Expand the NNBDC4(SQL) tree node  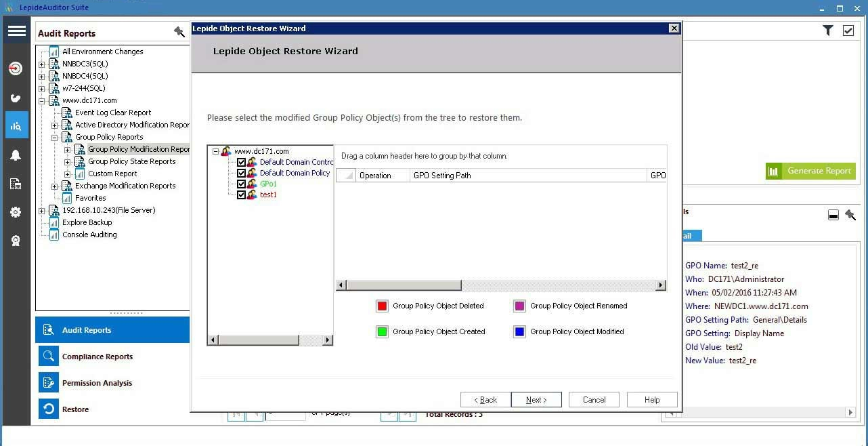pos(42,77)
